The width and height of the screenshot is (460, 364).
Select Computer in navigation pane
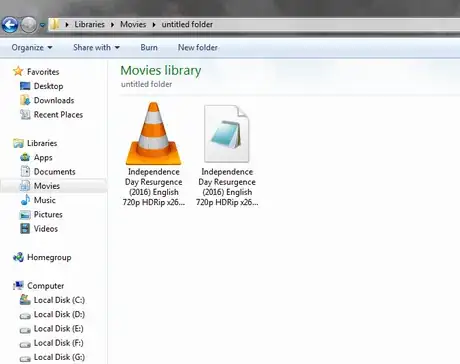(x=46, y=286)
